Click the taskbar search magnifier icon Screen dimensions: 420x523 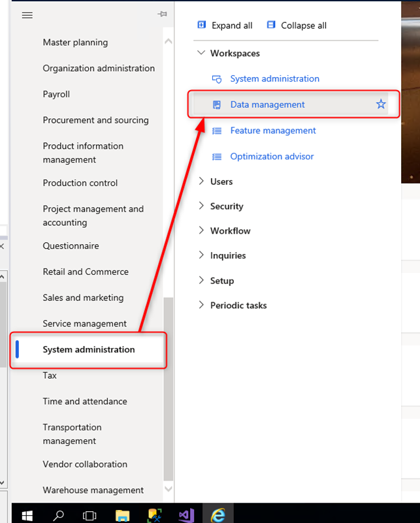point(58,515)
